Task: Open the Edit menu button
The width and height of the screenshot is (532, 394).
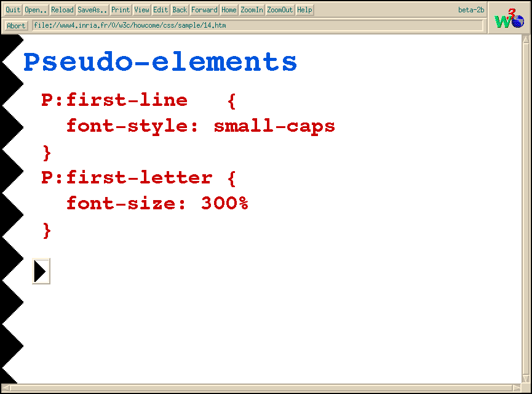Action: pos(161,10)
